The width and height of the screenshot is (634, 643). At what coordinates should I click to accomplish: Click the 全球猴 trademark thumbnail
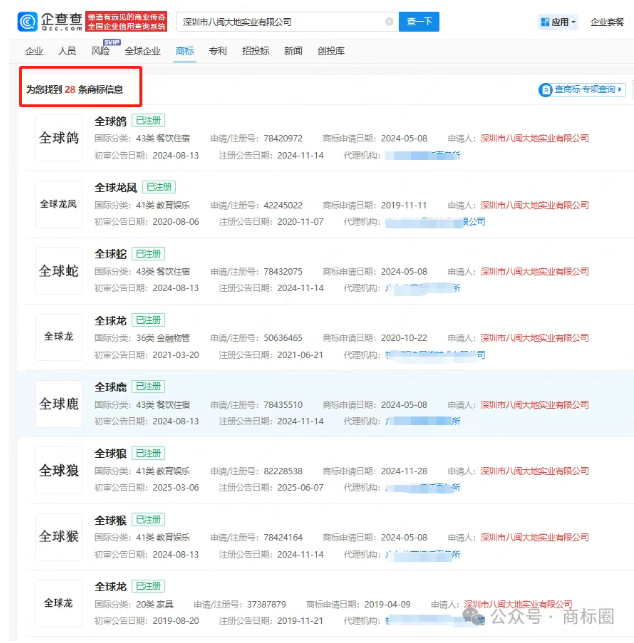[x=58, y=537]
